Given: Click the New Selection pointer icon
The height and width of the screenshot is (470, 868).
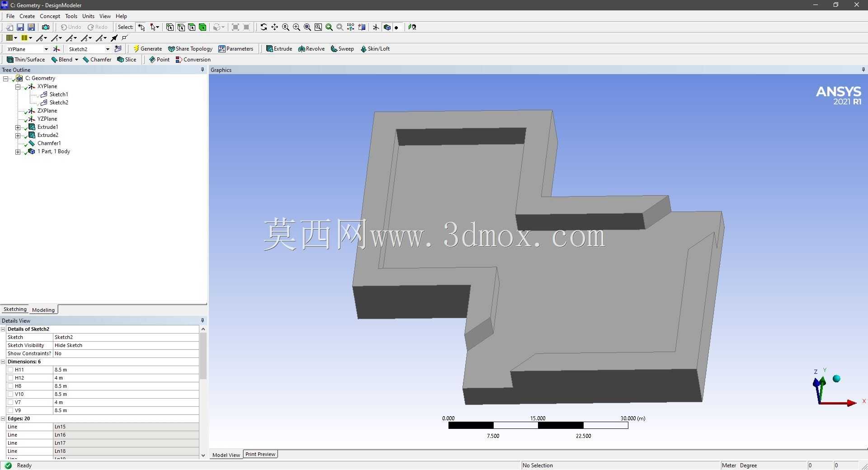Looking at the screenshot, I should (142, 27).
